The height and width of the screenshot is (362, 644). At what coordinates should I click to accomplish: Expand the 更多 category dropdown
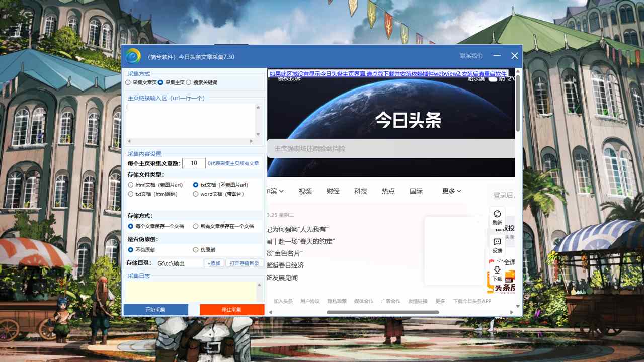click(451, 191)
